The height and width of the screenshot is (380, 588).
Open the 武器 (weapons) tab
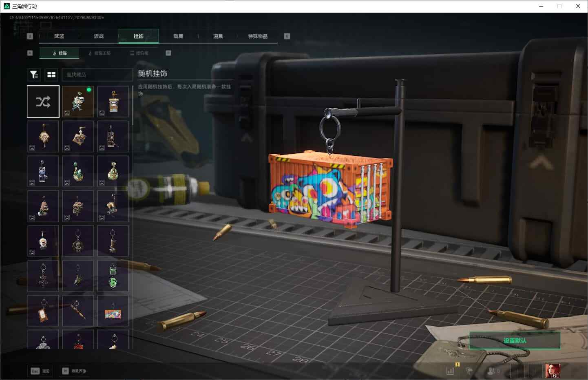pos(59,36)
